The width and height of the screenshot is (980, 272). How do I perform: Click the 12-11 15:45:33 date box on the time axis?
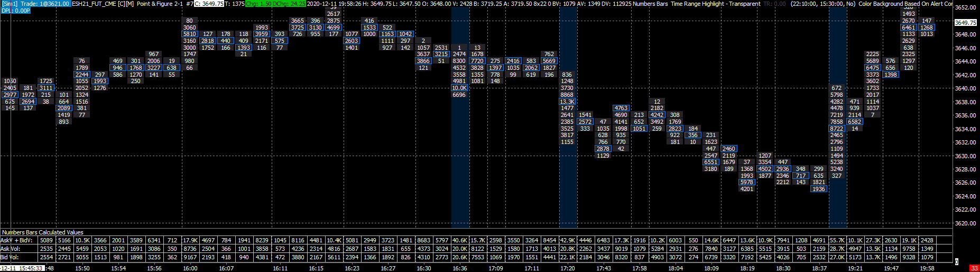(x=22, y=268)
